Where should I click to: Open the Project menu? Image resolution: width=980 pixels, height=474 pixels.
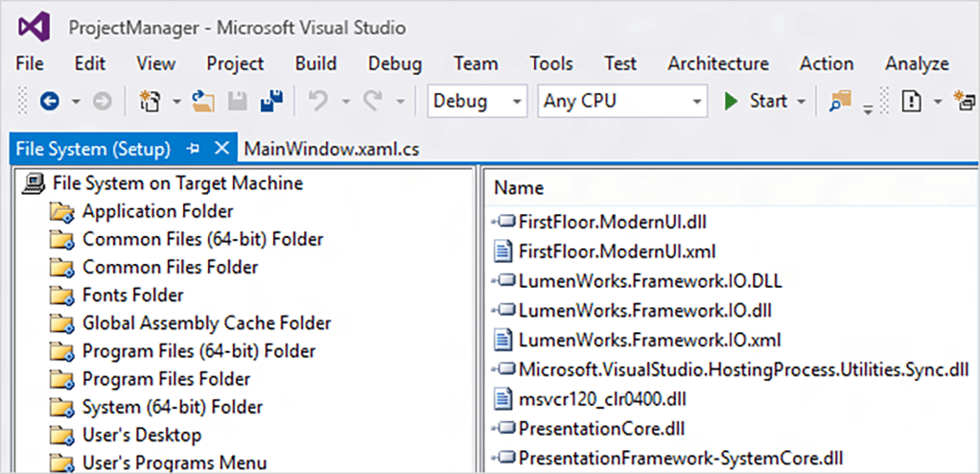pos(236,63)
